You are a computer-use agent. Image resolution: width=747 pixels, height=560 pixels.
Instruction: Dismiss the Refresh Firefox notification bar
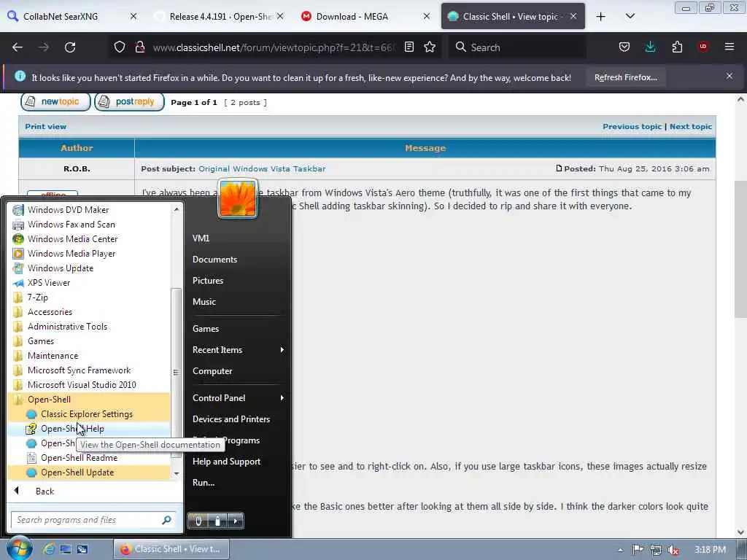729,76
